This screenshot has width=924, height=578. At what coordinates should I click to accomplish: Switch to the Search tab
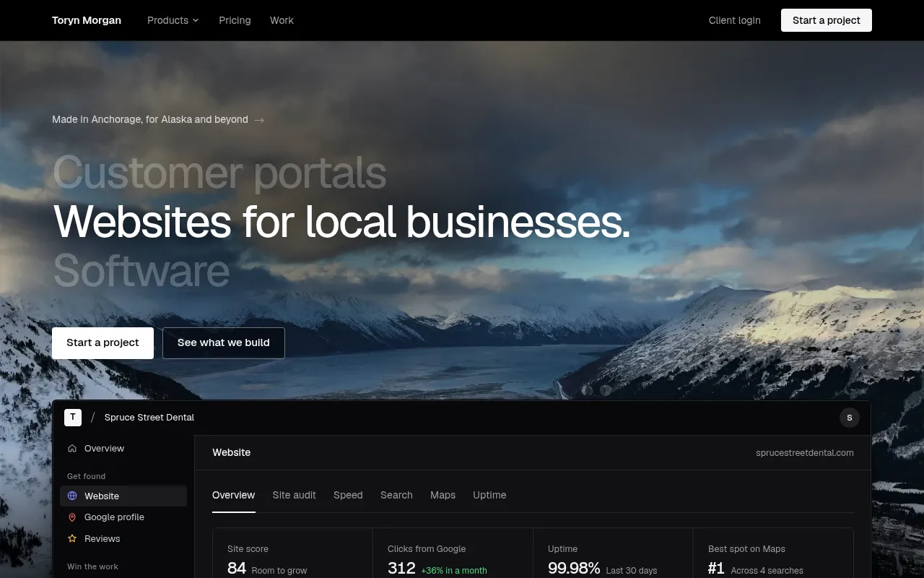[396, 495]
